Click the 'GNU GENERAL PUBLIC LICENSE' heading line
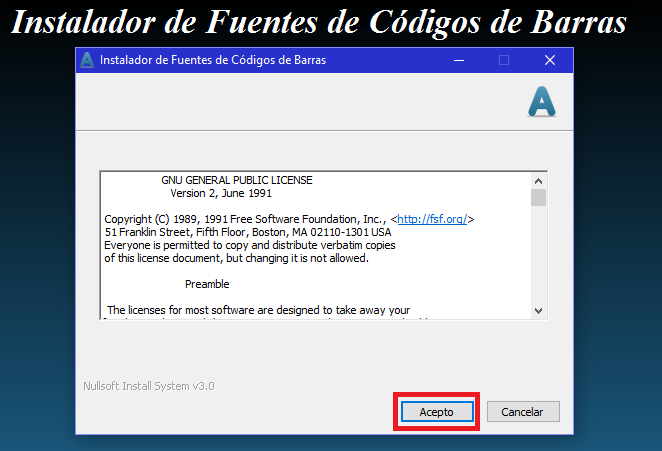The width and height of the screenshot is (662, 451). click(x=236, y=180)
